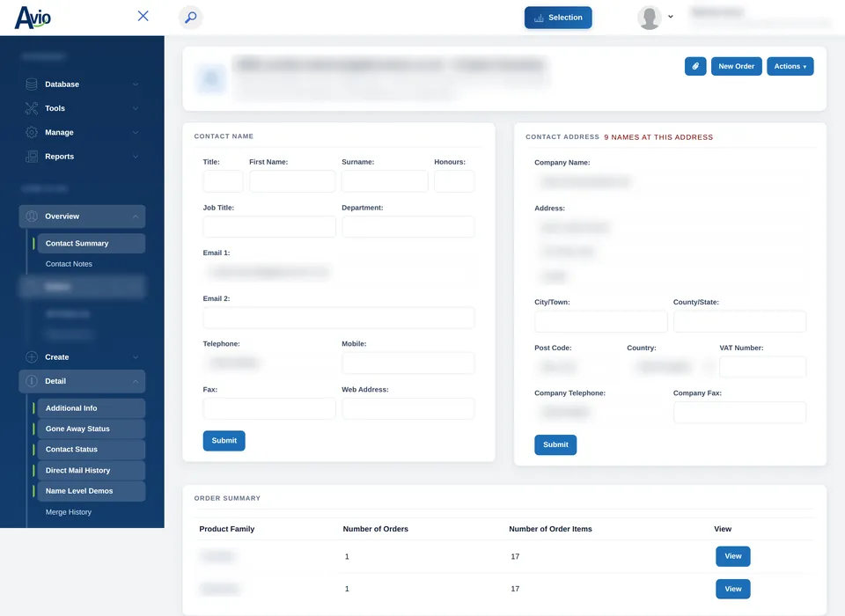Viewport: 845px width, 616px height.
Task: Click the Overview person icon
Action: pos(32,216)
